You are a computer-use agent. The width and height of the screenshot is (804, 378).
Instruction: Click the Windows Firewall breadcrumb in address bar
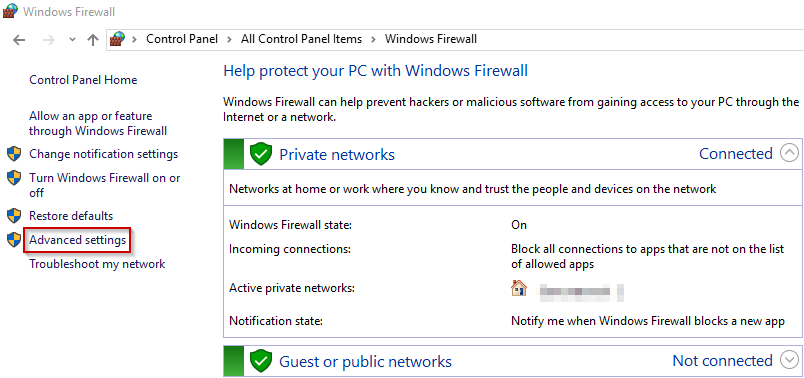tap(431, 39)
